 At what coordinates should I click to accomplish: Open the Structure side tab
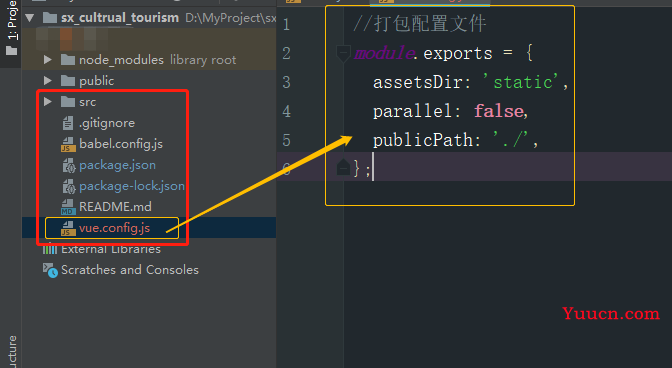coord(12,352)
